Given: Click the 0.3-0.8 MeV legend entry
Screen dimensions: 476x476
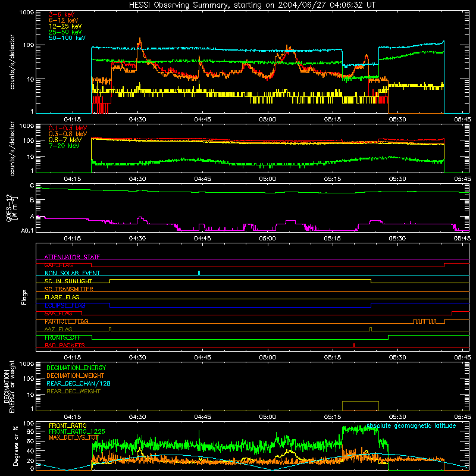Looking at the screenshot, I should (68, 134).
